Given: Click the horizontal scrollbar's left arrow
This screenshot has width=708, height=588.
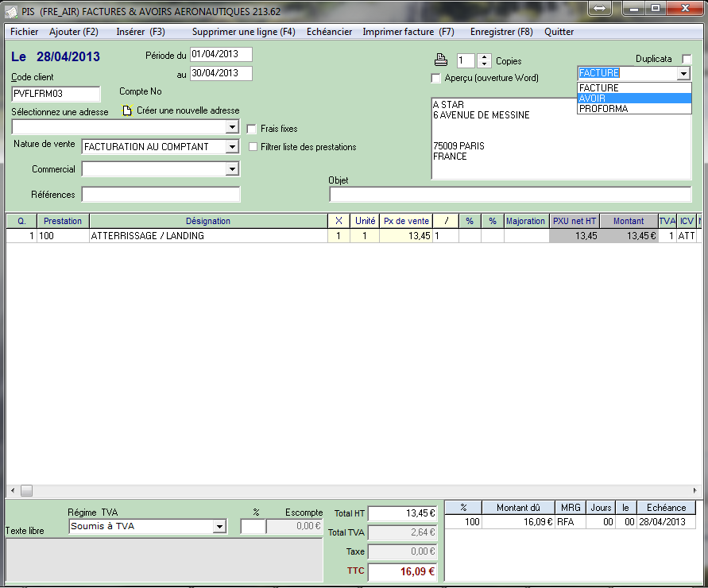Looking at the screenshot, I should [12, 490].
